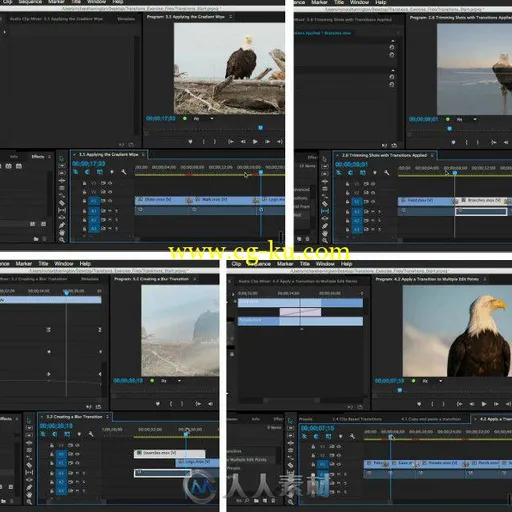The width and height of the screenshot is (512, 512).
Task: Toggle Snap in Gradient Wipe timeline
Action: click(87, 172)
